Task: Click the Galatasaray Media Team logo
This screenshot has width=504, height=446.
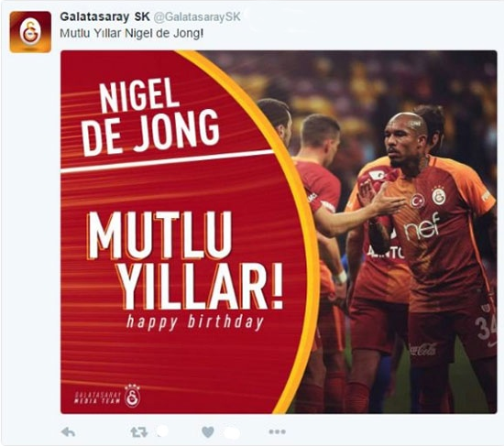Action: click(107, 397)
